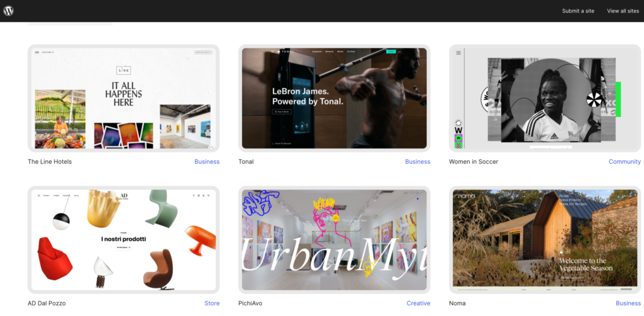Click The Line Hotels title text
The image size is (644, 316).
pos(50,162)
